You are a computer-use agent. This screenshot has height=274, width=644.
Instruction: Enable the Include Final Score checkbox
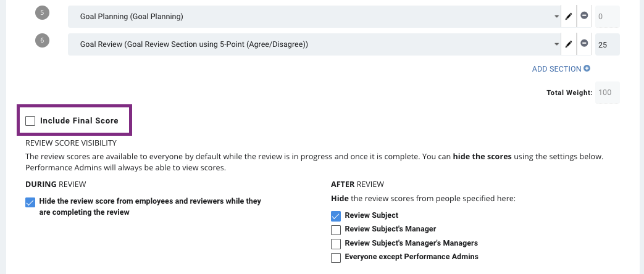pyautogui.click(x=30, y=121)
